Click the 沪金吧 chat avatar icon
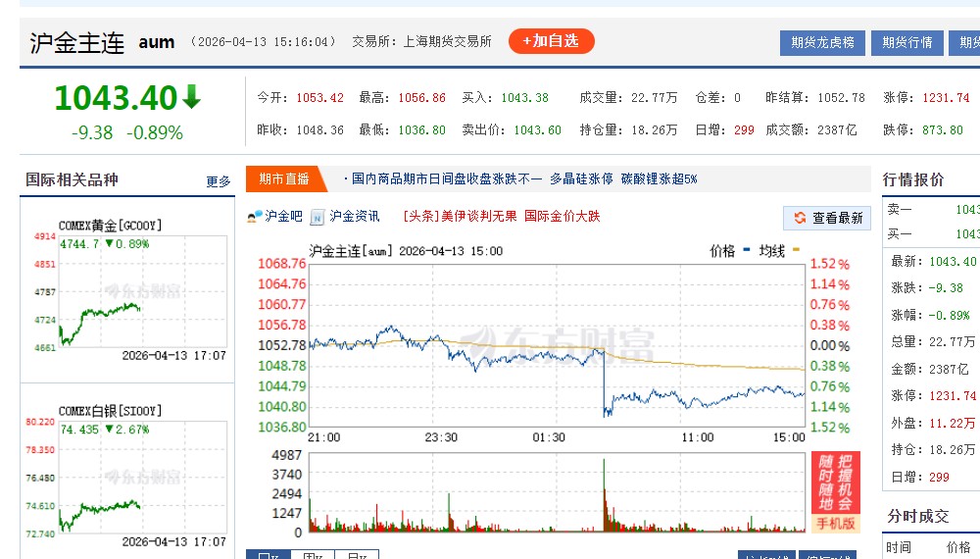This screenshot has width=980, height=559. pyautogui.click(x=255, y=217)
